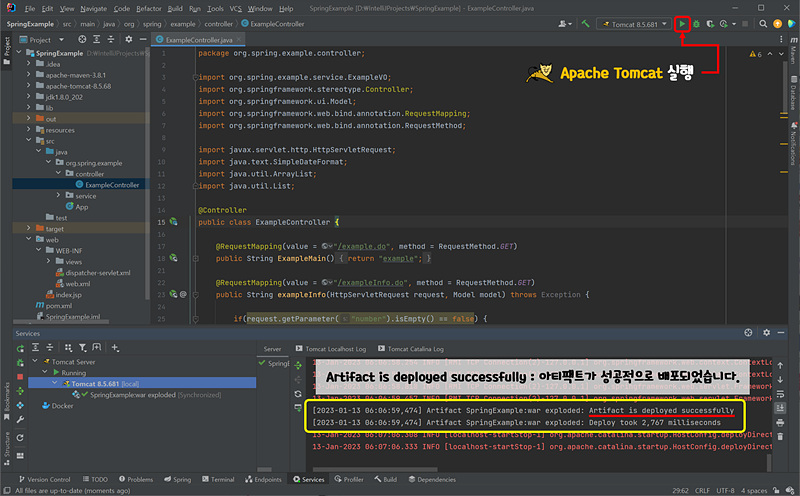Expand the views folder
Image resolution: width=800 pixels, height=496 pixels.
click(49, 261)
